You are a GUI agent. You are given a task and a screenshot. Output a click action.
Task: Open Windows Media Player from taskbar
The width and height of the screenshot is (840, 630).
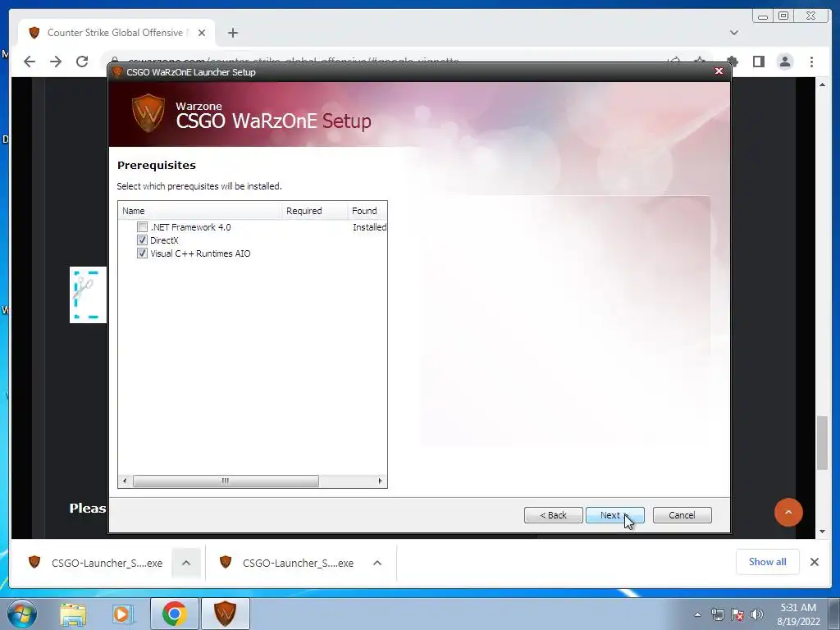click(x=123, y=614)
